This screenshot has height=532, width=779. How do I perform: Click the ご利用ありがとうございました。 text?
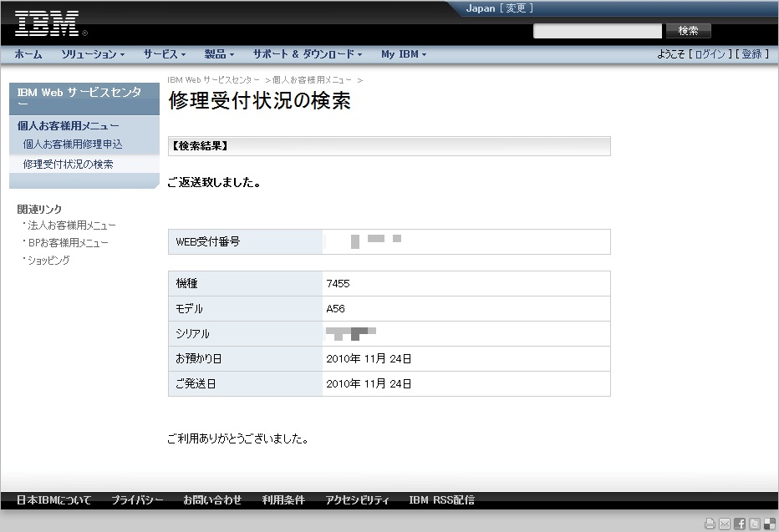[x=238, y=438]
